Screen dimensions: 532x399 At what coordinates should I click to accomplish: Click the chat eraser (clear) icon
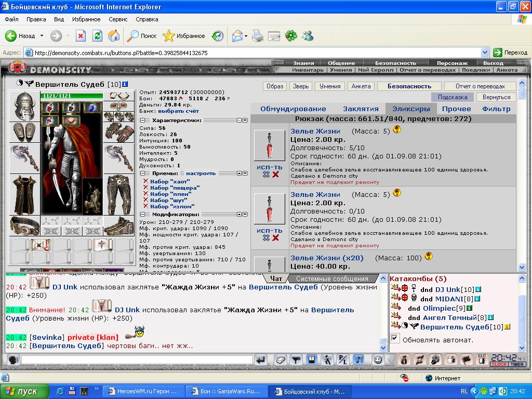tap(280, 360)
